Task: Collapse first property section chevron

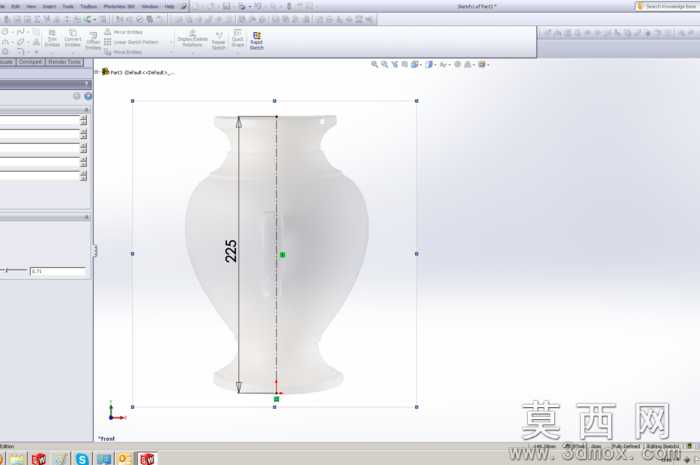Action: tap(87, 110)
